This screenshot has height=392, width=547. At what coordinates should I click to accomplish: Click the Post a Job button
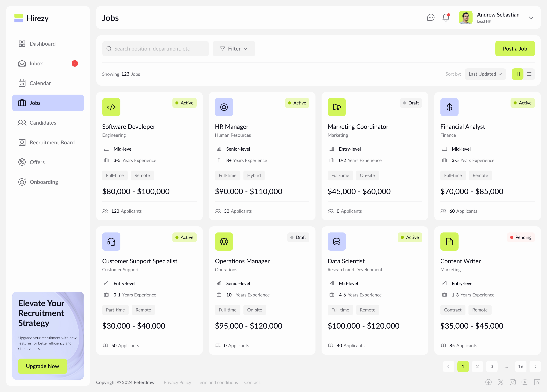click(x=515, y=48)
